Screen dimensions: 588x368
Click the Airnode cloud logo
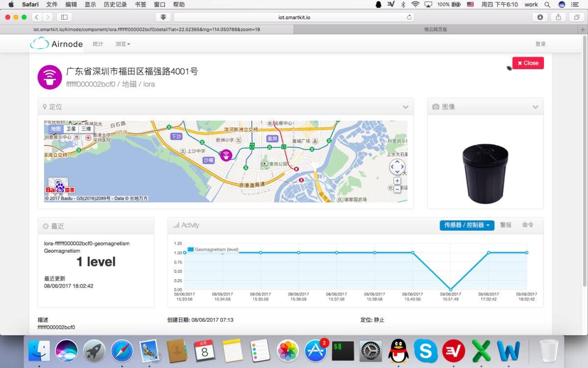coord(39,44)
